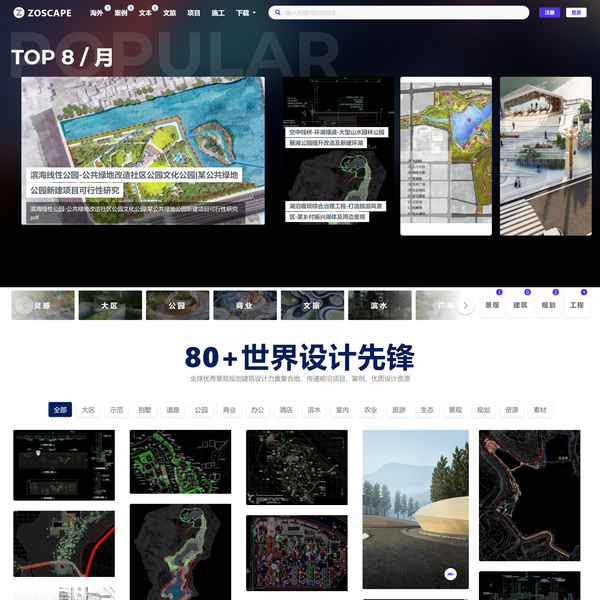Open the aerial plaza rendering thumbnail

[x=546, y=156]
